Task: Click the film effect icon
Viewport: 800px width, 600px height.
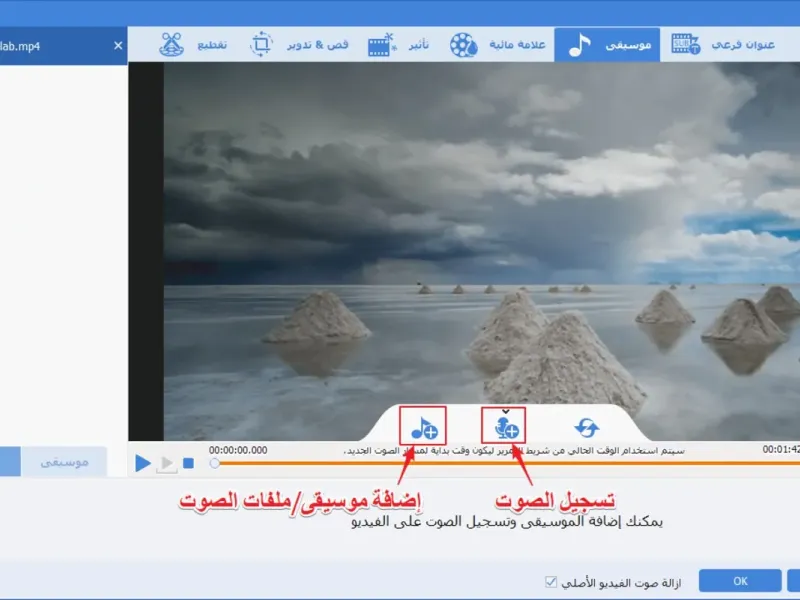Action: (x=382, y=45)
